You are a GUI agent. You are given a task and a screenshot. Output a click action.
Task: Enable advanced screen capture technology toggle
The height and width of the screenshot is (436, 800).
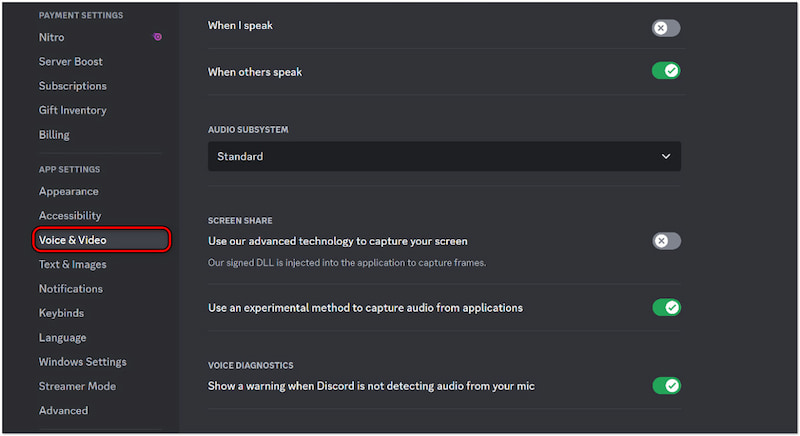(x=666, y=241)
